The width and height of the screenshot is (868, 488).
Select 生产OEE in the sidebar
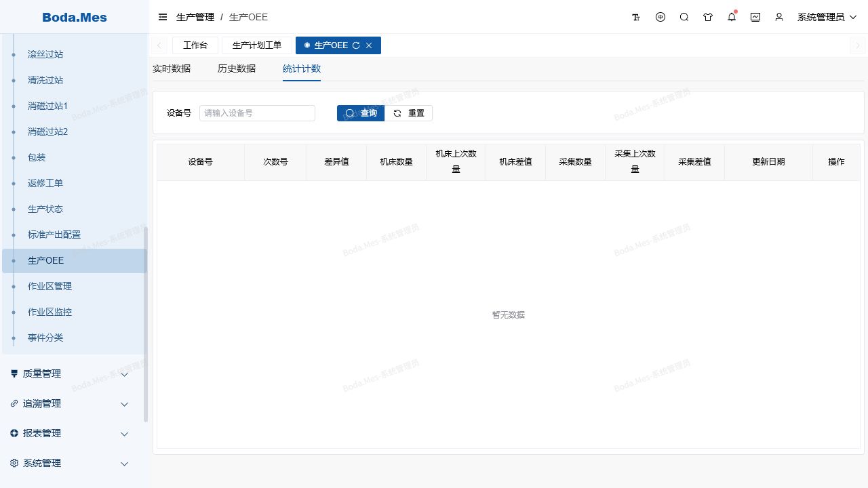[x=75, y=260]
